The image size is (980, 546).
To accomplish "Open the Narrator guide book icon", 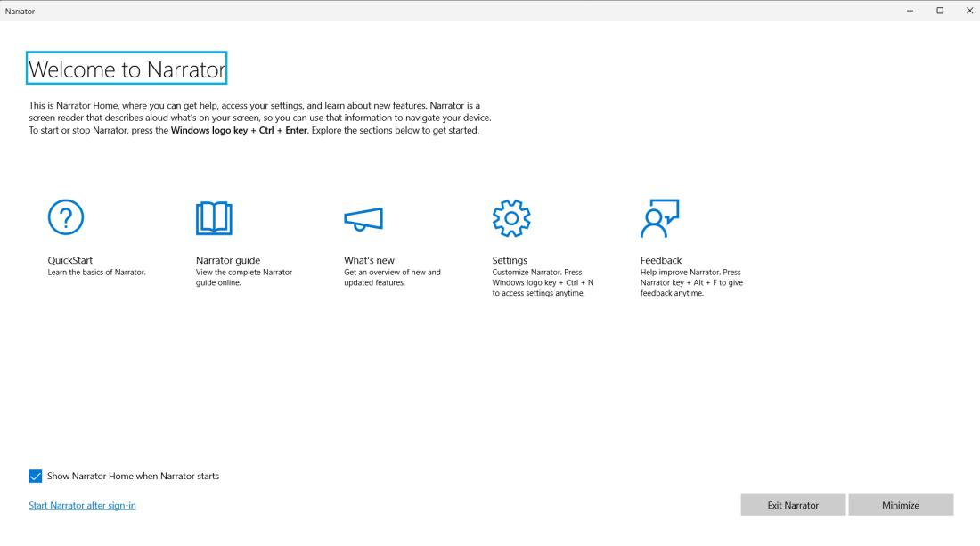I will [x=214, y=218].
